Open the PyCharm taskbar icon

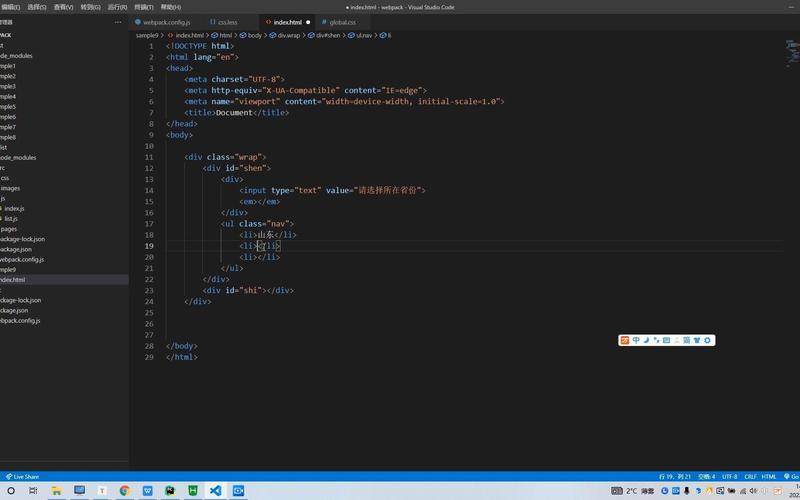pos(170,491)
